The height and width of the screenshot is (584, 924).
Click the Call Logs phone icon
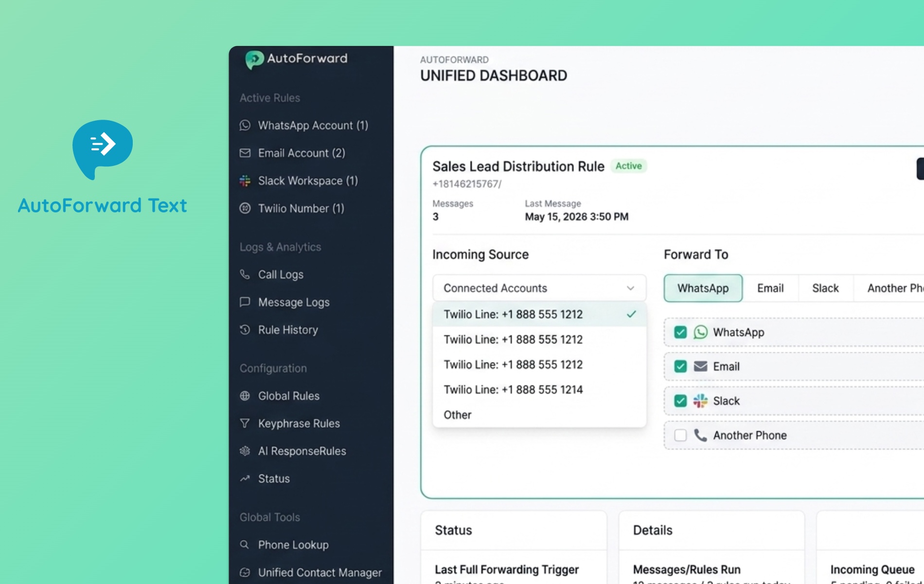point(245,275)
